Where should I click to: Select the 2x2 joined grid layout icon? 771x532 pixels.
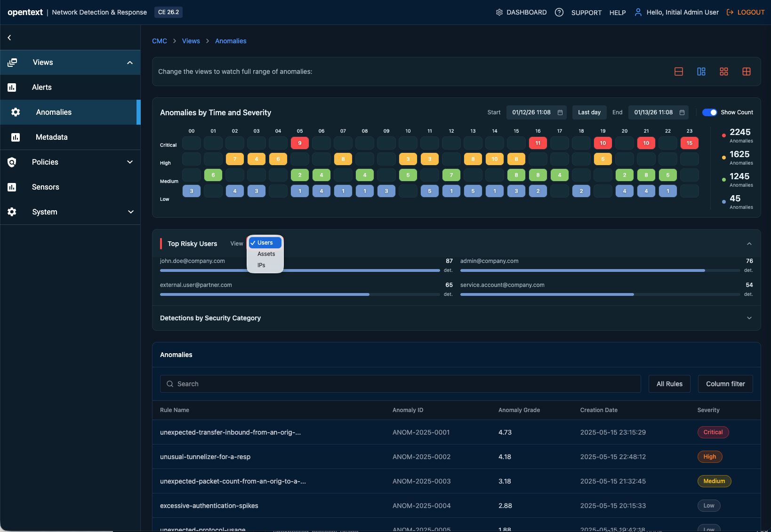click(746, 71)
